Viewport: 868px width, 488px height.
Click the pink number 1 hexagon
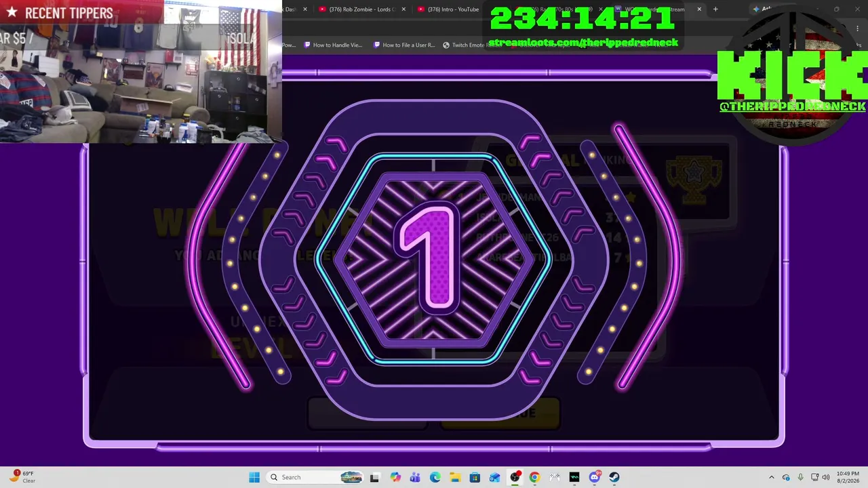coord(433,260)
